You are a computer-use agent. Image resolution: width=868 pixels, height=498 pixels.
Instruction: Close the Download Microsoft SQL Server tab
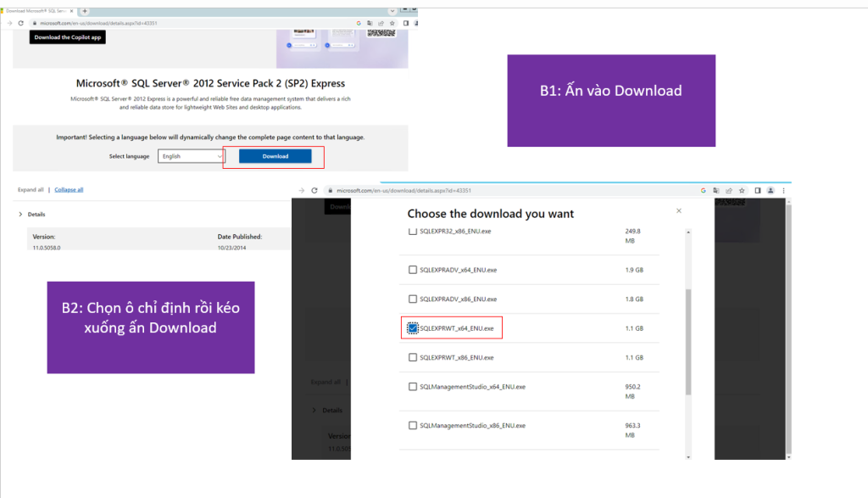click(71, 11)
